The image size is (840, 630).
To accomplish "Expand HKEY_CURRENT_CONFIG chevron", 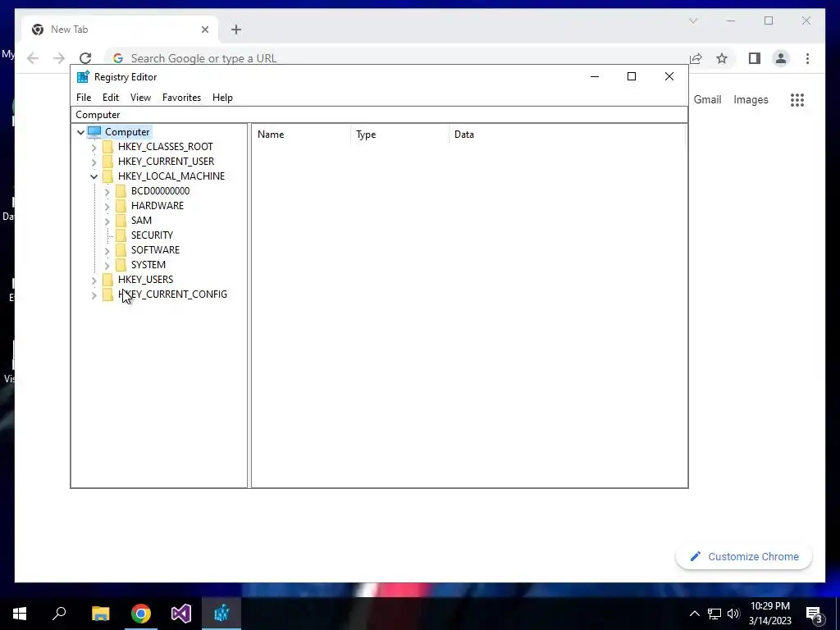I will pyautogui.click(x=94, y=294).
